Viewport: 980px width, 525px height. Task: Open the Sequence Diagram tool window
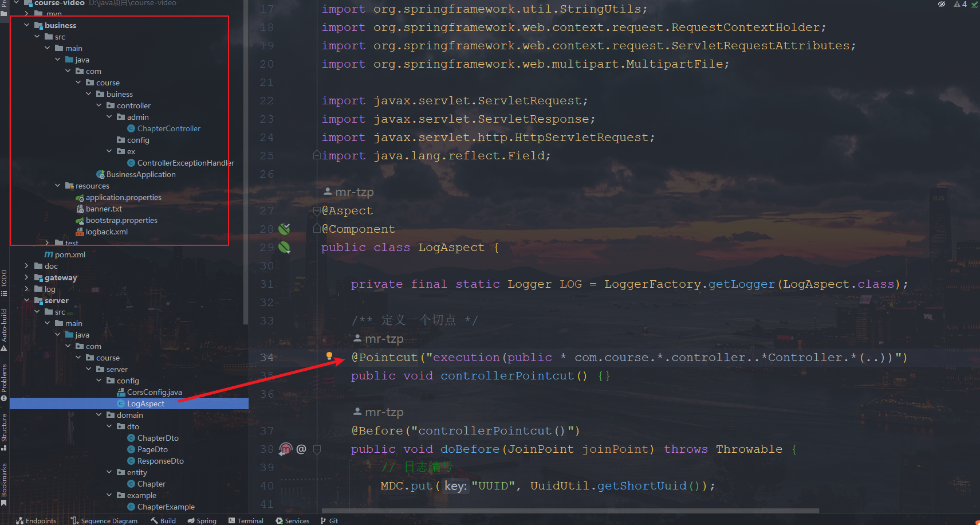[x=104, y=520]
